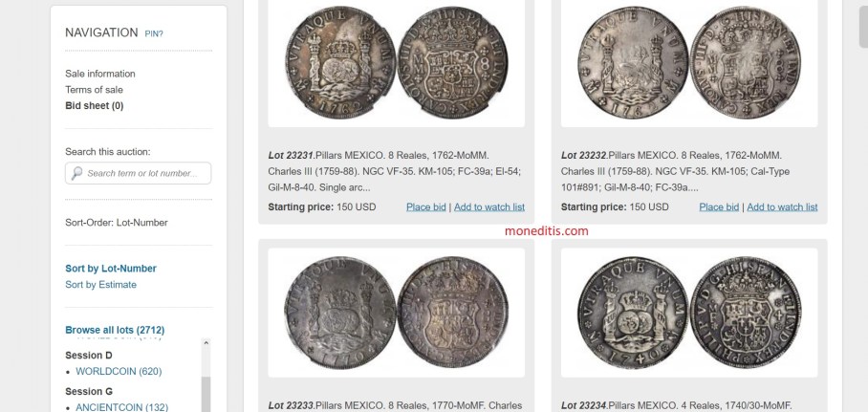
Task: Click the magnifier icon in search box
Action: point(76,173)
